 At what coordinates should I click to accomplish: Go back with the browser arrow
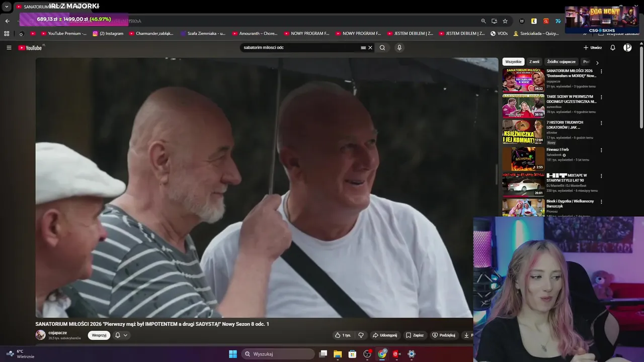click(x=7, y=21)
